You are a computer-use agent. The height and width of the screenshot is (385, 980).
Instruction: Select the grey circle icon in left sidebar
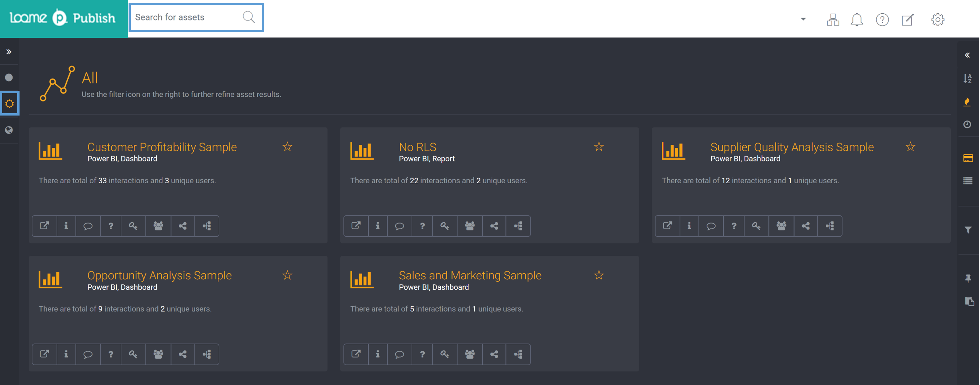click(9, 77)
